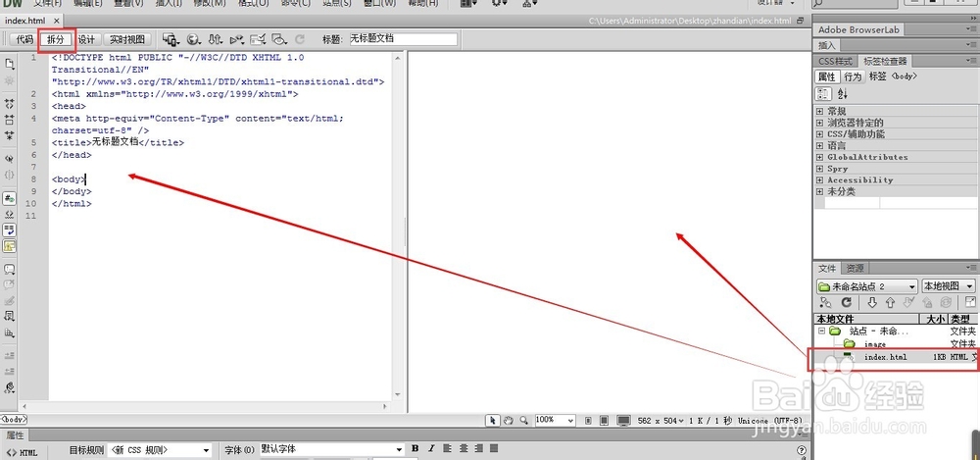The width and height of the screenshot is (980, 460).
Task: Expand the GlobalAttributes category
Action: pos(819,157)
